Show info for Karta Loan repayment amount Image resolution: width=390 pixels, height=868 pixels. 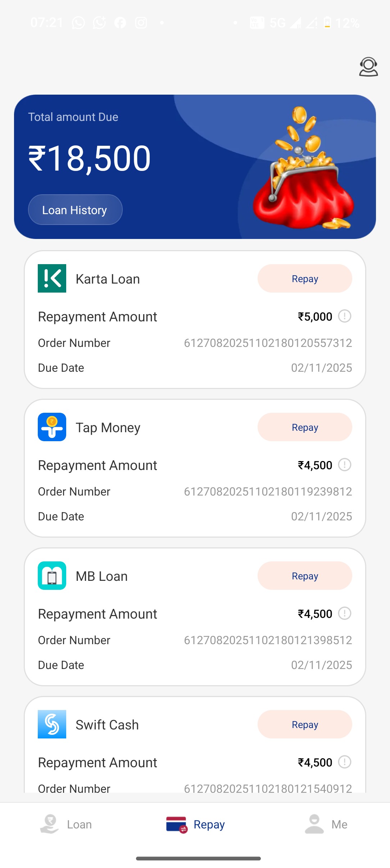(345, 316)
